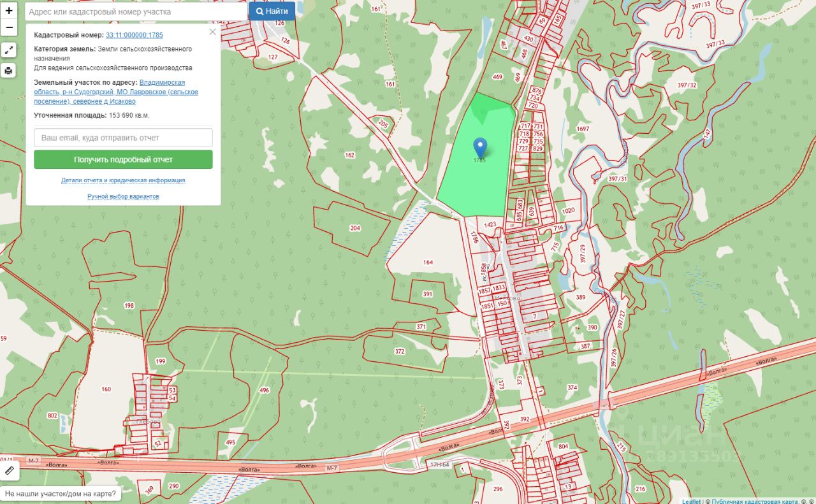Click 'Не нашли участок/дом на карте?' button
Image resolution: width=816 pixels, height=504 pixels.
click(x=61, y=493)
